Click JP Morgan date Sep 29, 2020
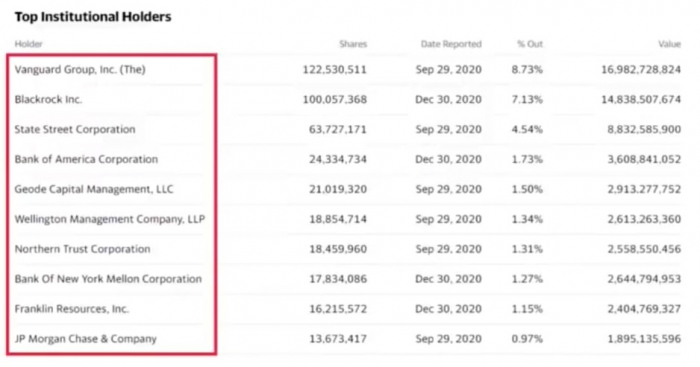Viewport: 700px width, 367px height. (x=449, y=339)
